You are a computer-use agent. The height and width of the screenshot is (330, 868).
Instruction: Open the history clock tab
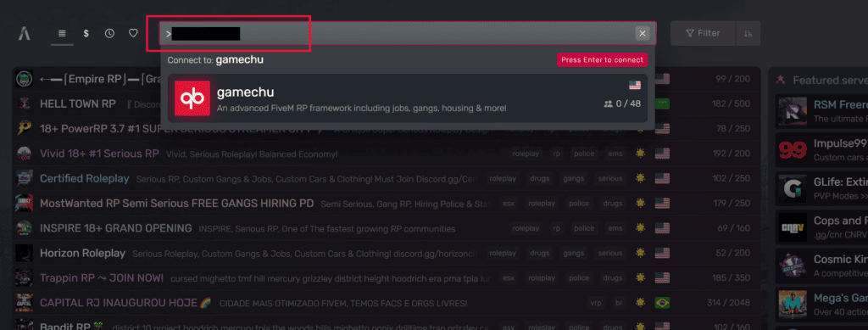(x=109, y=33)
